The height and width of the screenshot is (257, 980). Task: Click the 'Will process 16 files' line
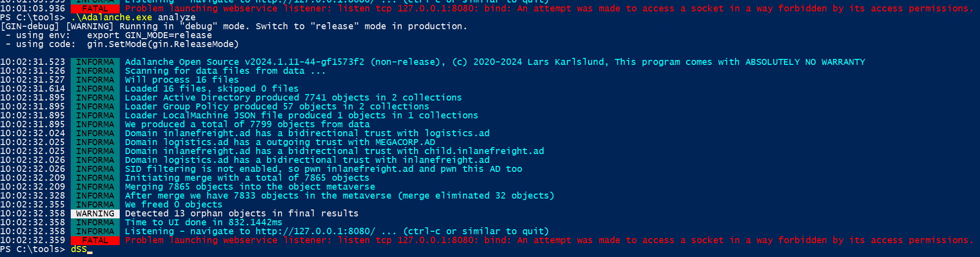(182, 80)
